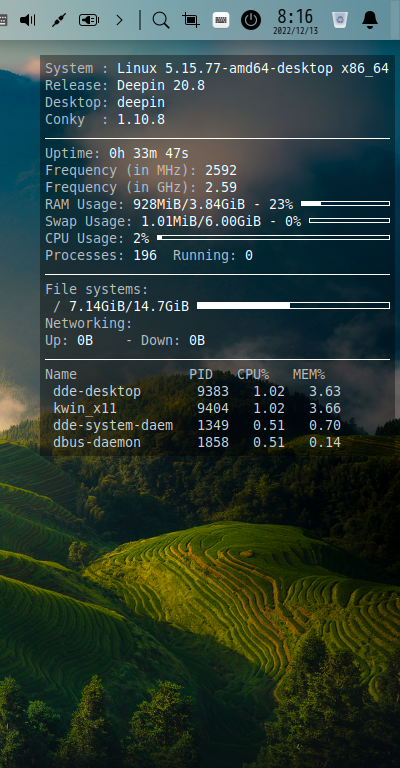Open the power shutdown button
The width and height of the screenshot is (400, 768).
point(251,20)
